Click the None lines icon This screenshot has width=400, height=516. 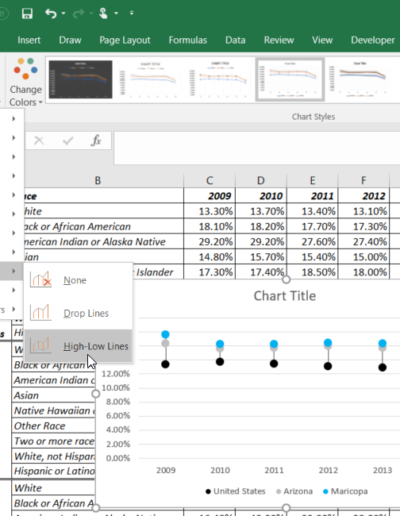41,279
